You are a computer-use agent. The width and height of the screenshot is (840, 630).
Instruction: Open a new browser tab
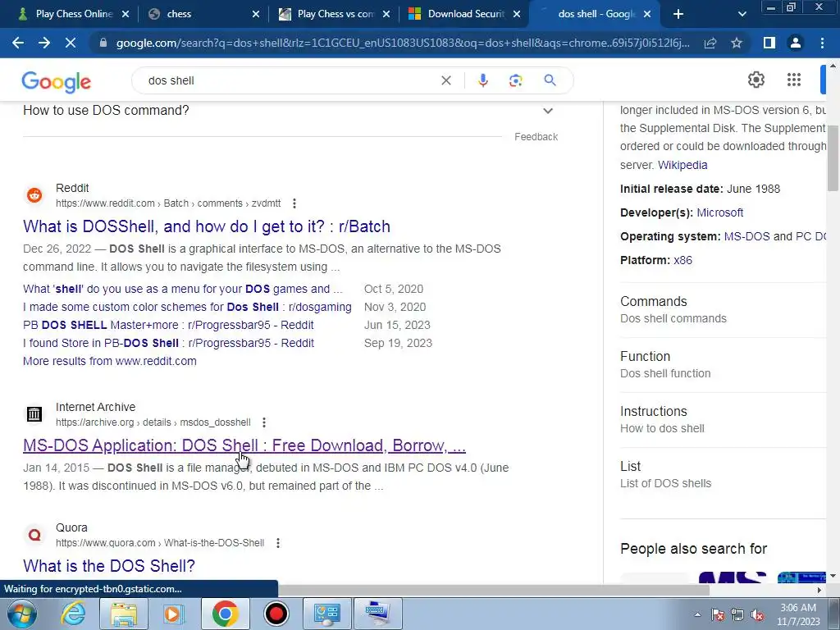coord(678,14)
